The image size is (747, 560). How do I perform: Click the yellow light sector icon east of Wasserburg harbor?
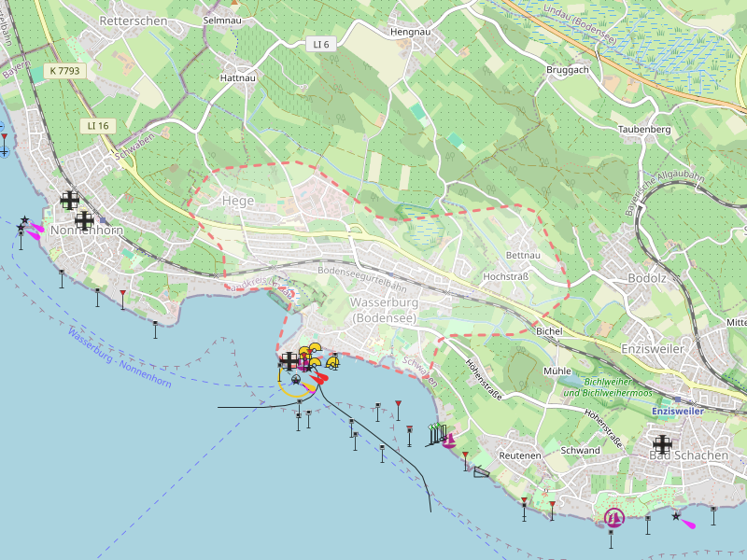click(x=332, y=362)
